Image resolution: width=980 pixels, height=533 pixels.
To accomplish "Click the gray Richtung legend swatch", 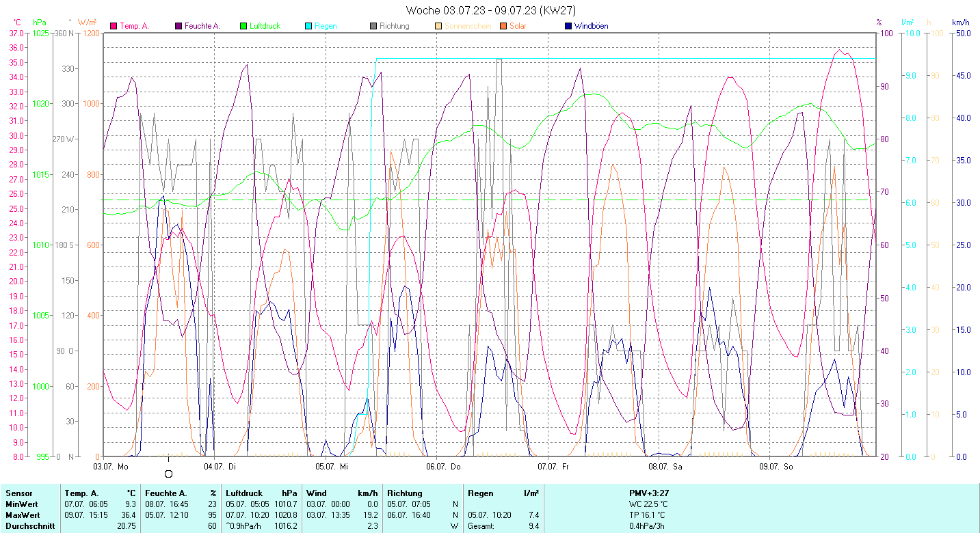I will [x=373, y=26].
